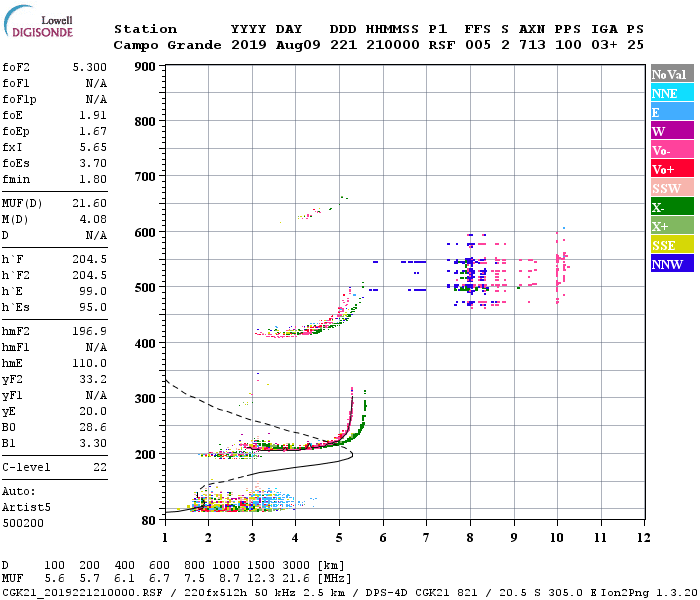This screenshot has width=700, height=600.
Task: Click the fmin value 1.80
Action: (x=93, y=179)
